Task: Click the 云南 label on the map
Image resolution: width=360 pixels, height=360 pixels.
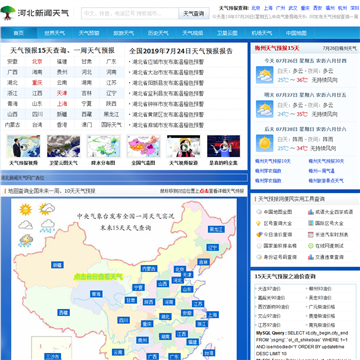Action: tap(117, 352)
